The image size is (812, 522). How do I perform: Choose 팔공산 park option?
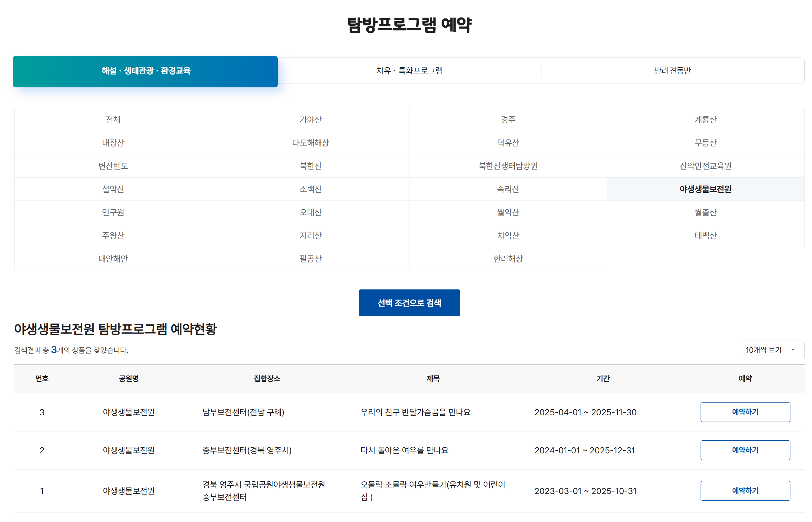(310, 259)
